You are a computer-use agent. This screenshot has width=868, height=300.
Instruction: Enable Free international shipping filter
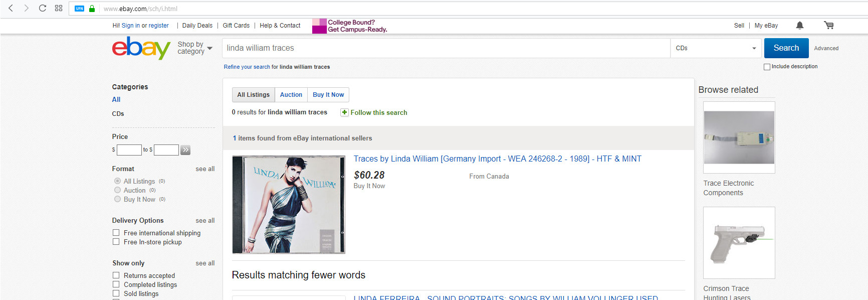point(116,233)
